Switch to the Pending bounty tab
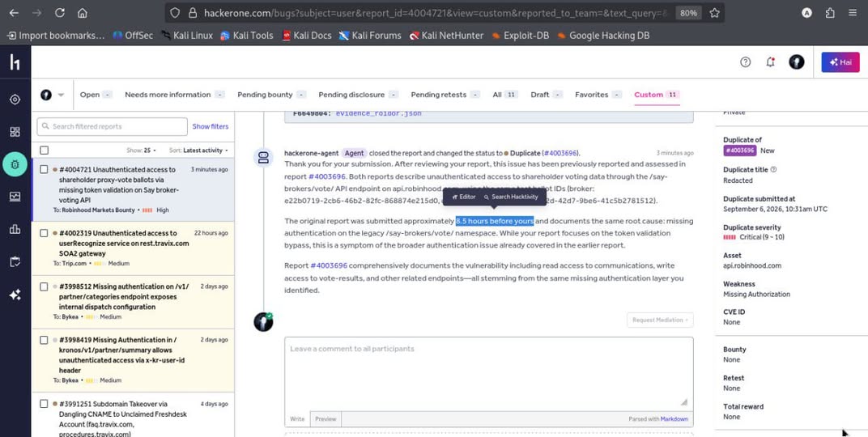 [272, 95]
